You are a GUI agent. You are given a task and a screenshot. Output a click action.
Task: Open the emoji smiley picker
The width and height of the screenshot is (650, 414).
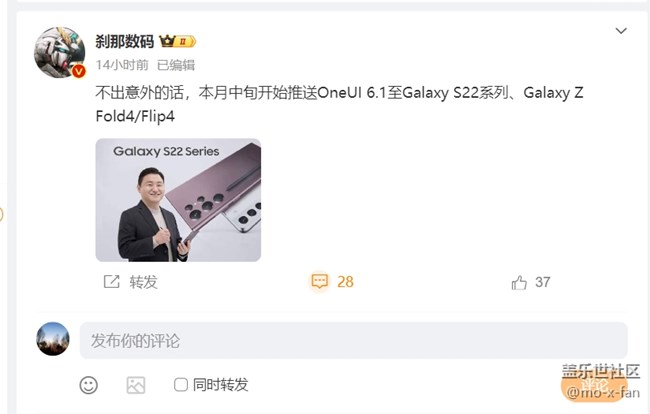coord(89,385)
